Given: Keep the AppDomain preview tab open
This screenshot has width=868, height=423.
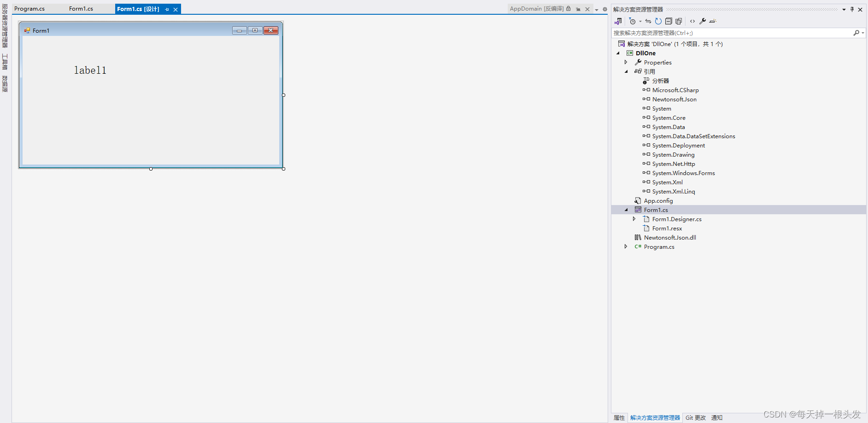Looking at the screenshot, I should click(578, 9).
